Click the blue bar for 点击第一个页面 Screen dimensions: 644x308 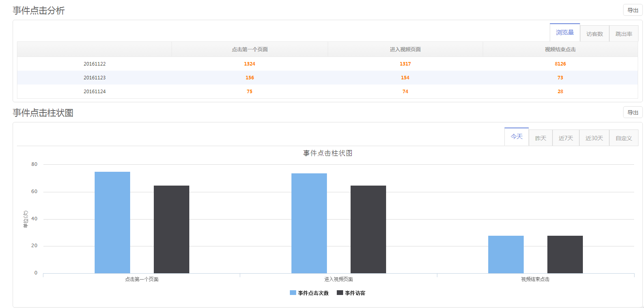pos(112,222)
